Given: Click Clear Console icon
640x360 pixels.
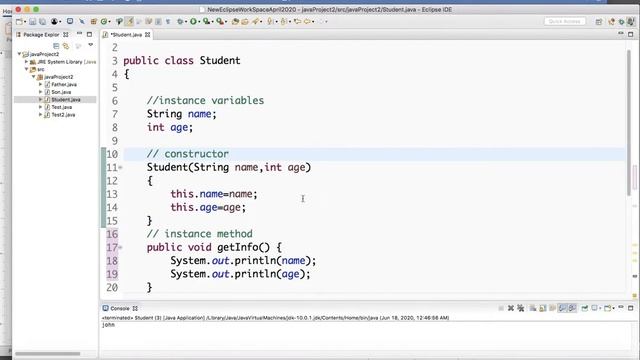Looking at the screenshot, I should tap(533, 308).
